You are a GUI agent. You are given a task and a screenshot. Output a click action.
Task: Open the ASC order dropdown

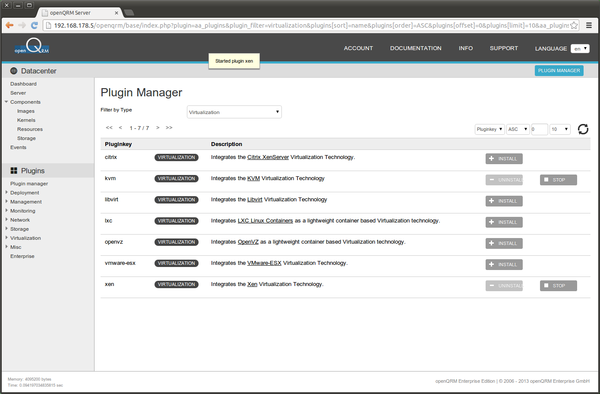[x=518, y=129]
